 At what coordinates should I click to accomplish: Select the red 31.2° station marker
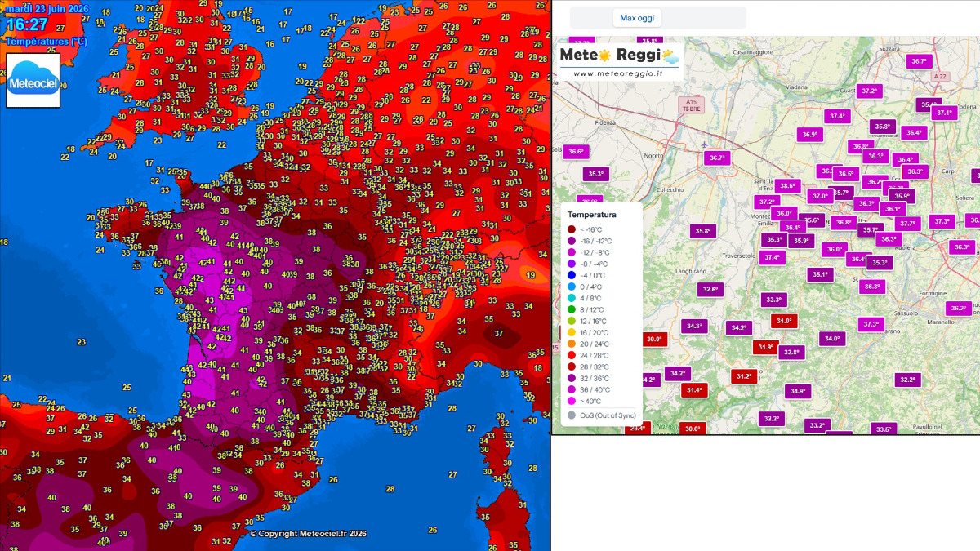743,376
